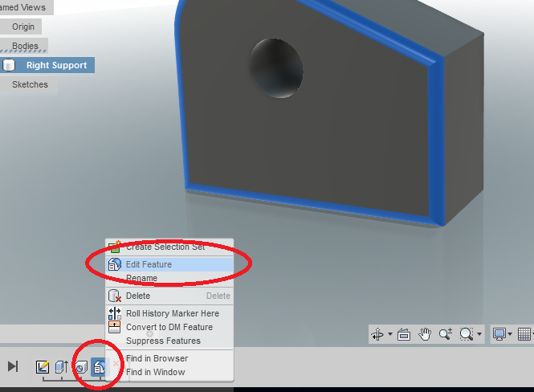Click the circular hole on the model

point(276,68)
